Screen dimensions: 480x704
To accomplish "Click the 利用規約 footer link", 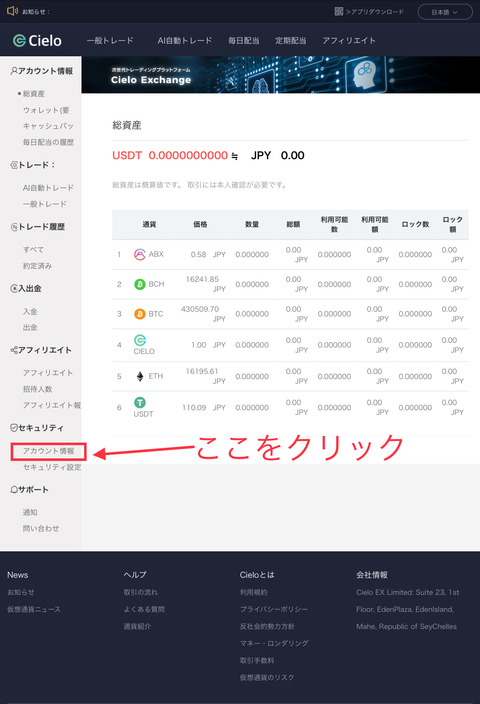I will pyautogui.click(x=253, y=592).
